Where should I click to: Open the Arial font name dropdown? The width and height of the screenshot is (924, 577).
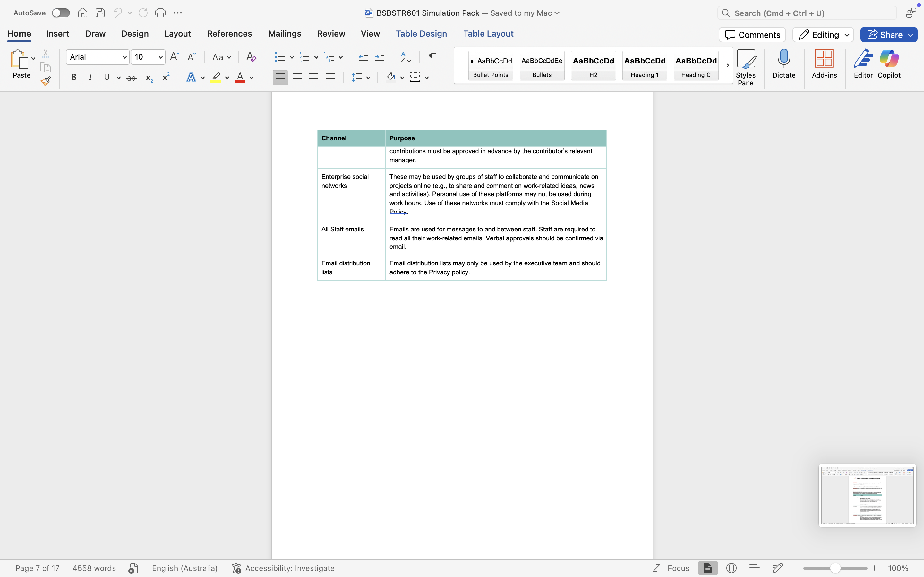124,57
